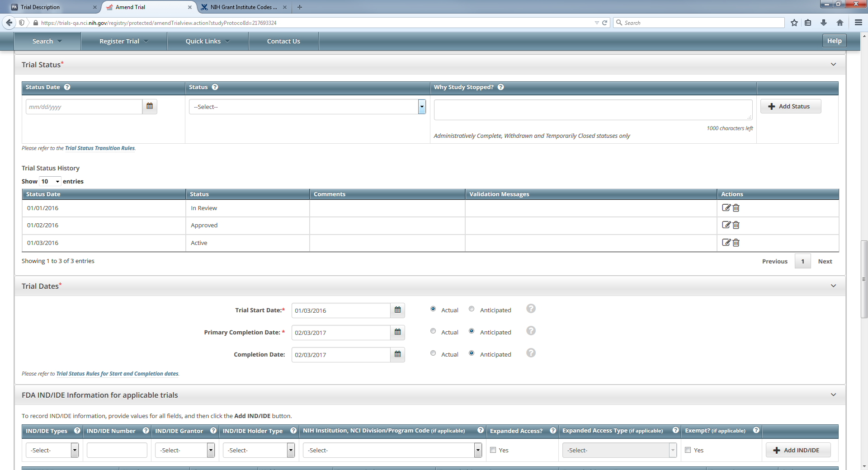868x470 pixels.
Task: Open calendar for Trial Start Date
Action: (x=397, y=310)
